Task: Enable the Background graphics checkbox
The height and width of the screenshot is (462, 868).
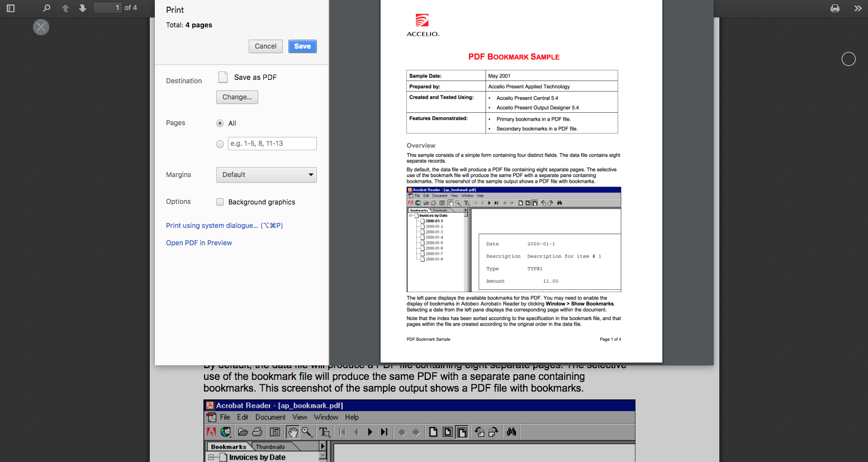Action: coord(220,202)
